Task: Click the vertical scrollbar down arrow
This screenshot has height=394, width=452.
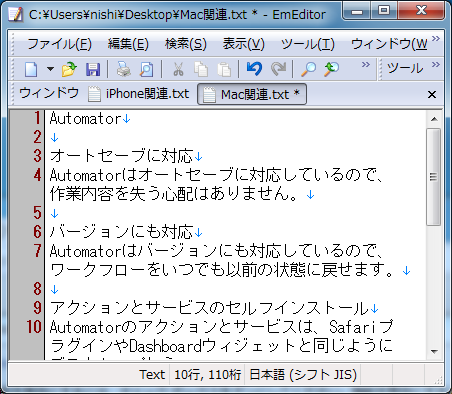Action: [x=434, y=351]
